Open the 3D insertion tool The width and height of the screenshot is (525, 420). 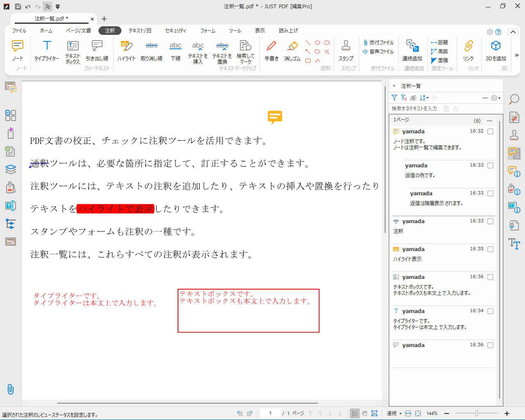(495, 50)
